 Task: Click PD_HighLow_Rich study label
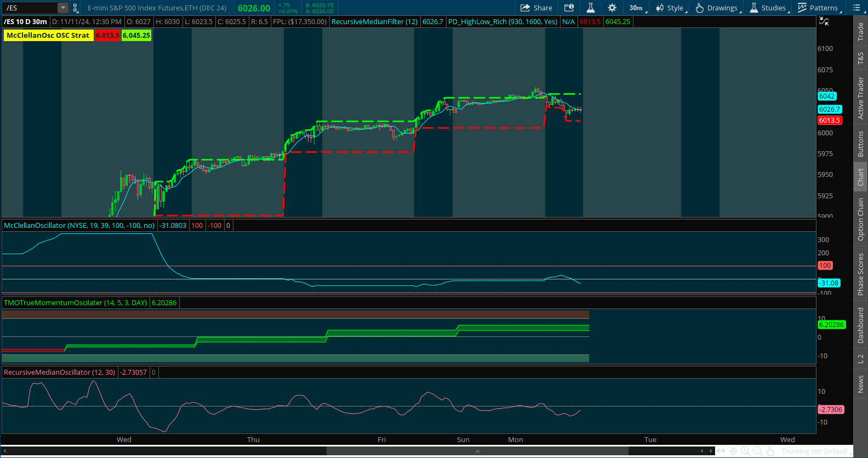(502, 21)
